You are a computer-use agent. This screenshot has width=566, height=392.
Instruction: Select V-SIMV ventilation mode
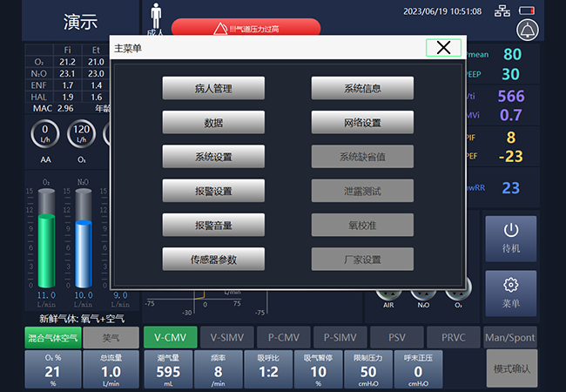(x=226, y=338)
